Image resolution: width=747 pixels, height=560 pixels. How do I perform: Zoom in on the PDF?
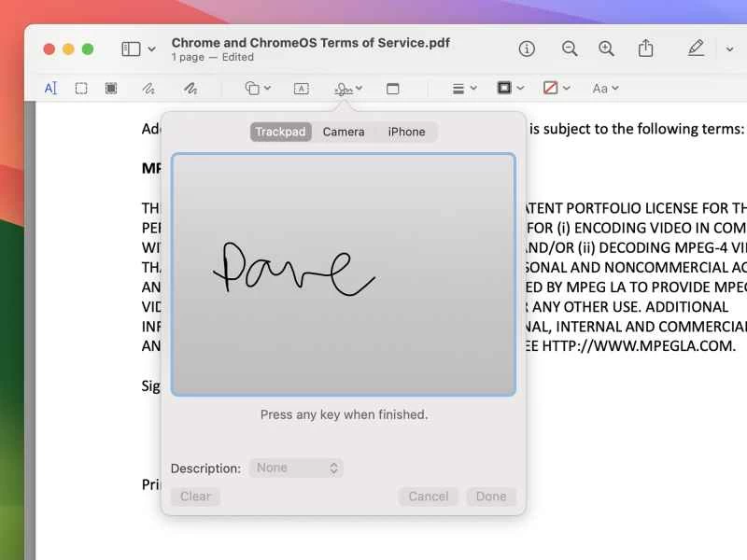click(x=606, y=49)
